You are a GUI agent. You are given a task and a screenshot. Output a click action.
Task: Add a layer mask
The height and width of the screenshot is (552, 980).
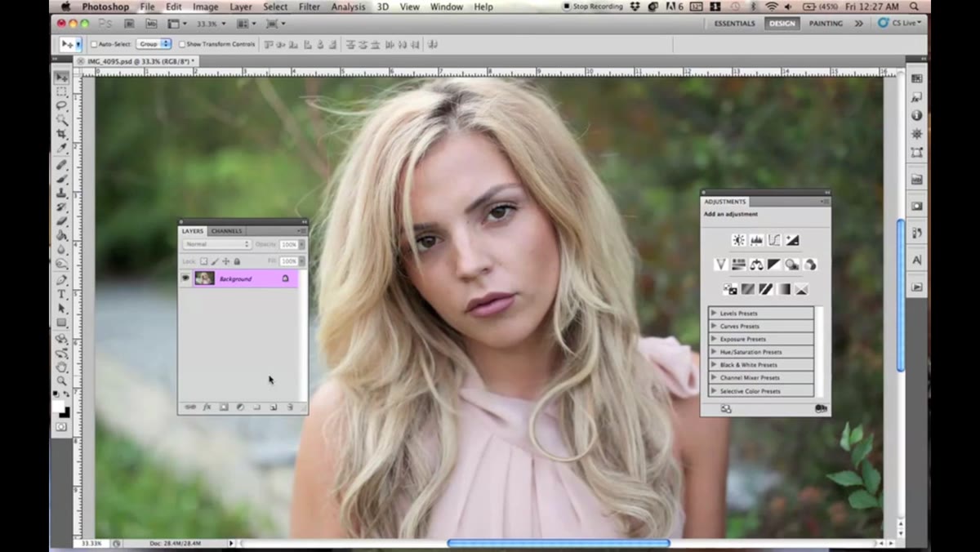click(x=224, y=407)
